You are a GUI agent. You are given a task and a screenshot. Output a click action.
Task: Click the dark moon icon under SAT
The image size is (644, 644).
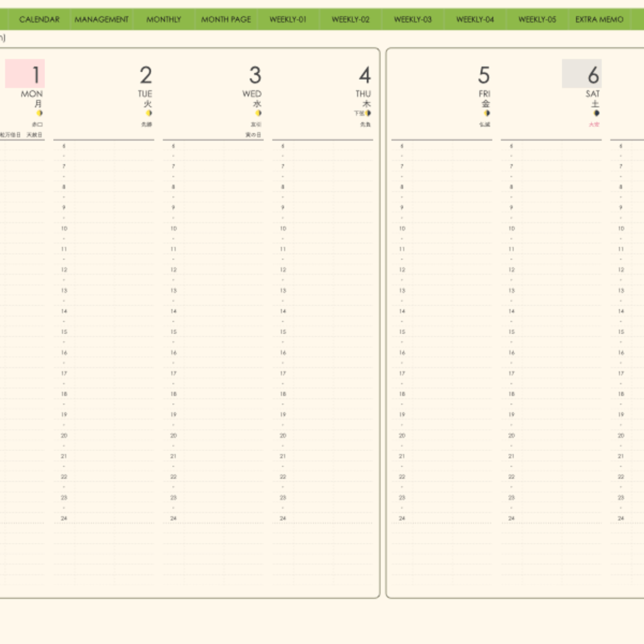[x=596, y=113]
